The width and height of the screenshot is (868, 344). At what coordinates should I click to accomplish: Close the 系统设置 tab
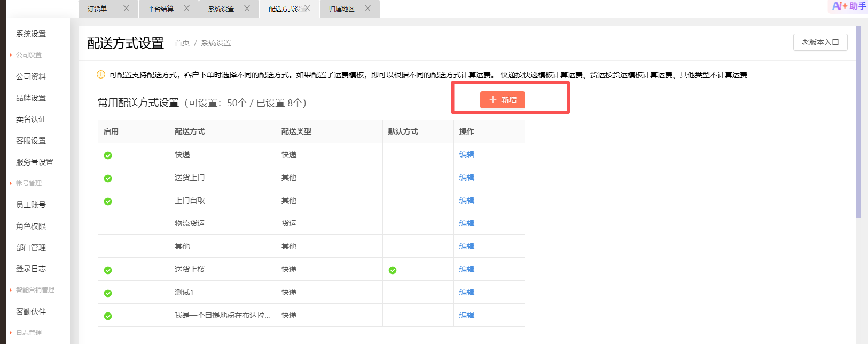point(247,9)
